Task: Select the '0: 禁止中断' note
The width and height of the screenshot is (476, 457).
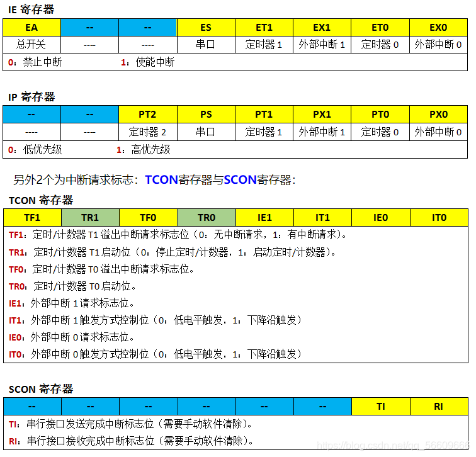Action: [x=35, y=62]
